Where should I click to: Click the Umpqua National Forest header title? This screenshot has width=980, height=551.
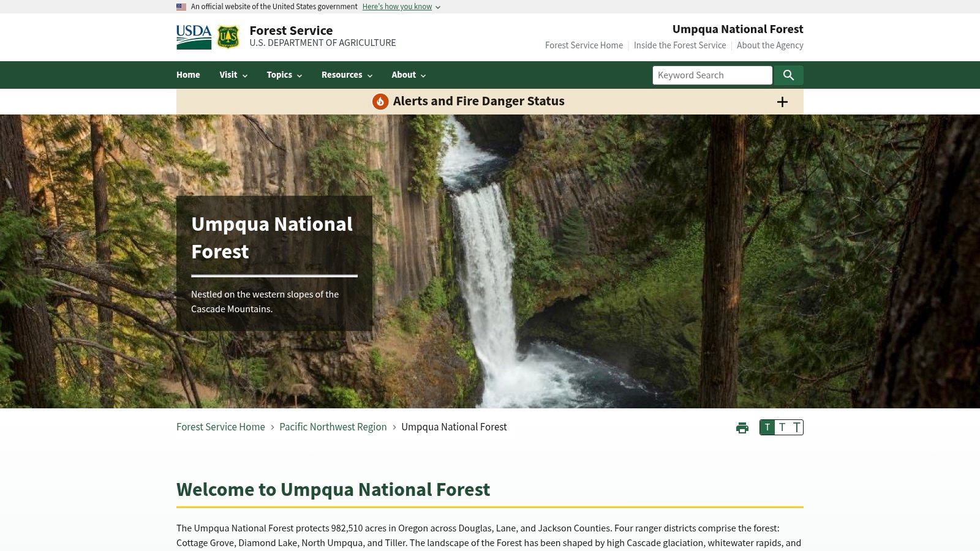coord(738,29)
